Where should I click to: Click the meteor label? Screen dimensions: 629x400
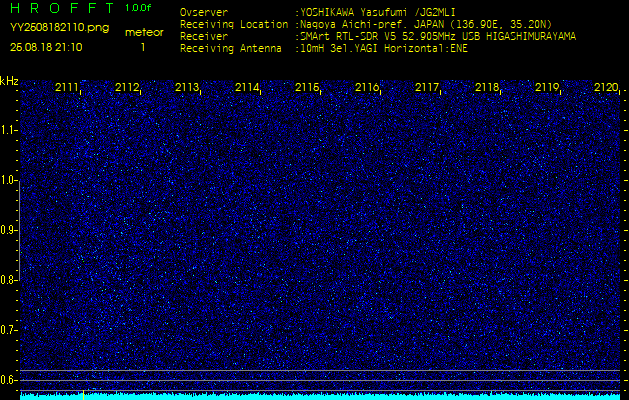tap(144, 33)
